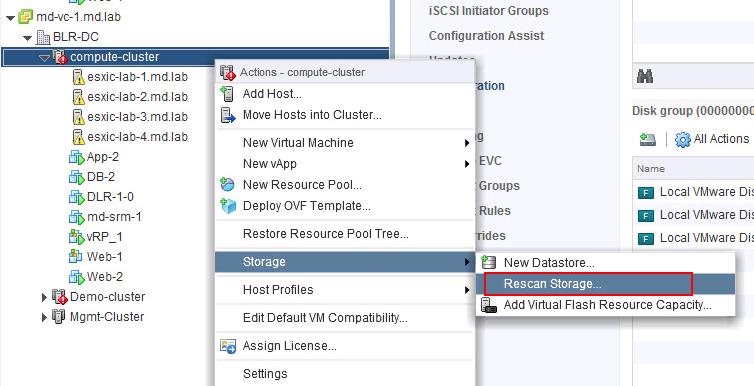754x386 pixels.
Task: Choose Deploy OVF Template... entry
Action: (344, 206)
